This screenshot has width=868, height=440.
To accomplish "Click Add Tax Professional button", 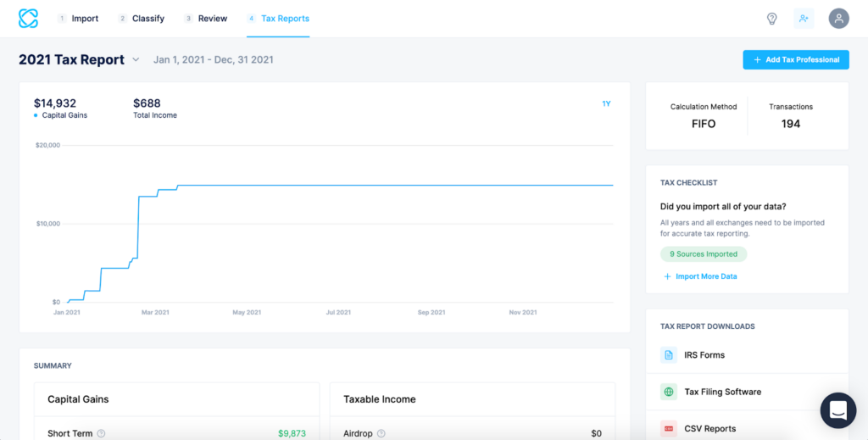I will (x=795, y=60).
